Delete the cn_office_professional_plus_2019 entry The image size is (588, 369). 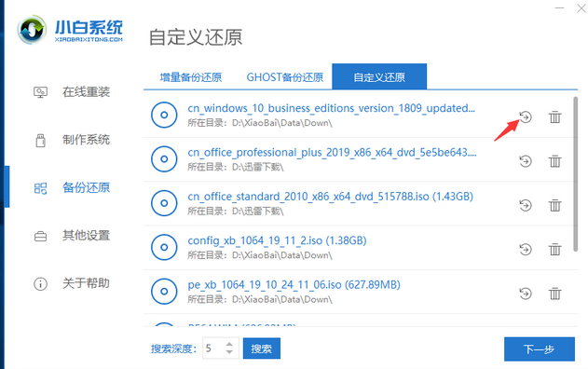coord(555,161)
